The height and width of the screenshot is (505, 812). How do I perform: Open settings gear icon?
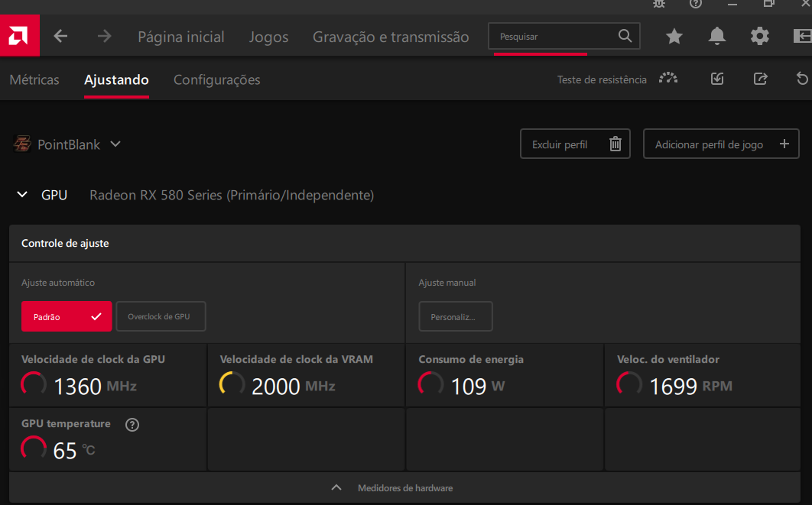pyautogui.click(x=760, y=36)
